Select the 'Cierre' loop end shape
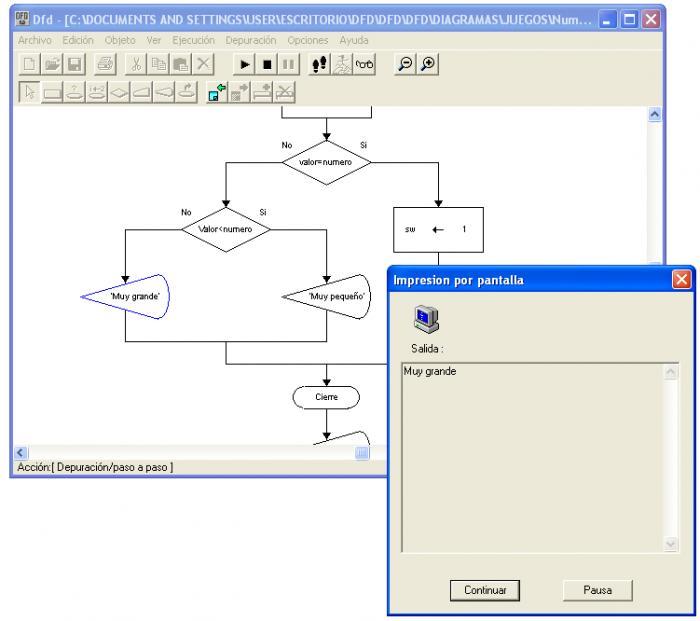Image resolution: width=700 pixels, height=621 pixels. (326, 397)
